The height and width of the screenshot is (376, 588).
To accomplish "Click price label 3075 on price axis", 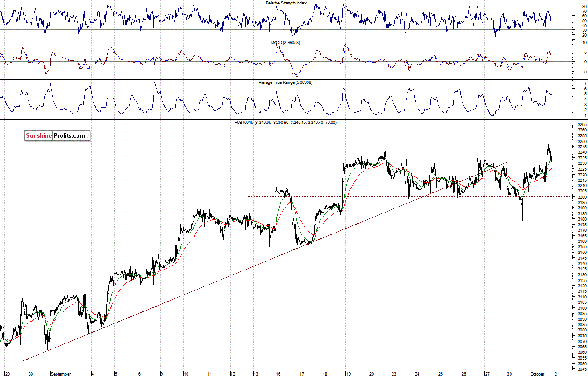I will click(581, 335).
